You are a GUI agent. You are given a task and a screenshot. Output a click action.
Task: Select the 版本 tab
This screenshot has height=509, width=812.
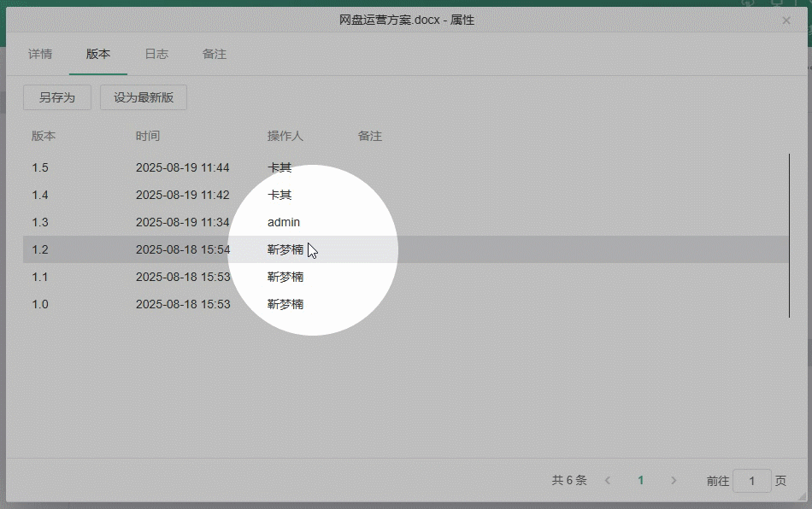pyautogui.click(x=98, y=54)
